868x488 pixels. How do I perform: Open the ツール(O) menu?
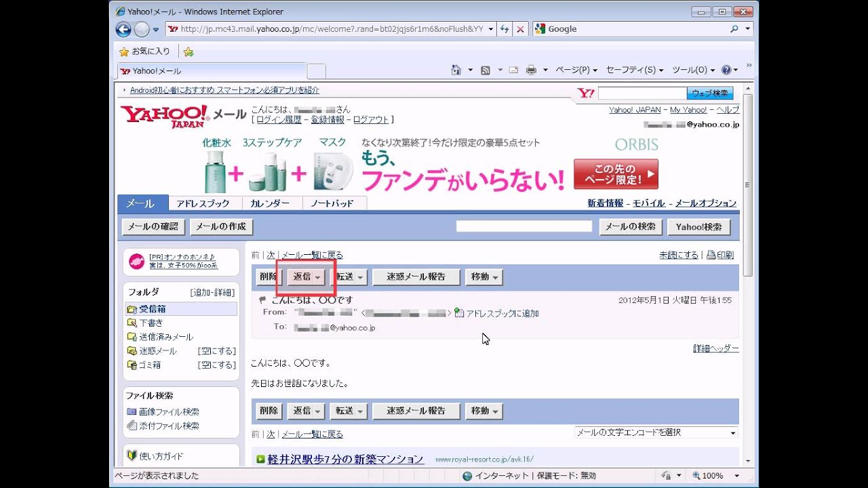694,70
